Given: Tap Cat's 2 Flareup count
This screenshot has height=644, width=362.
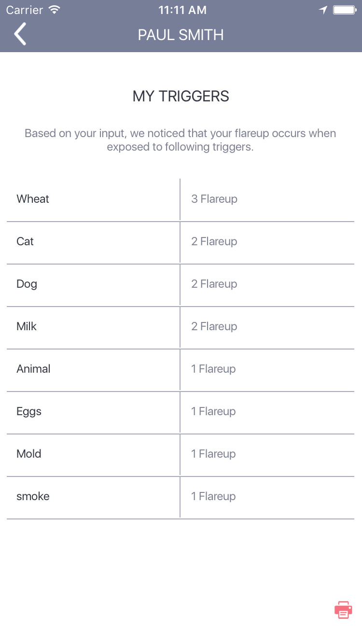Looking at the screenshot, I should click(214, 241).
